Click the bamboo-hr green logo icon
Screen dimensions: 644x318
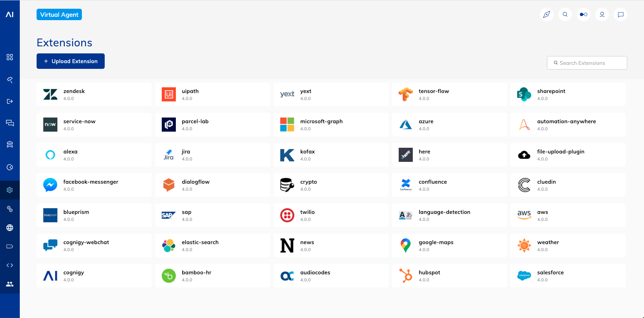[x=169, y=276]
